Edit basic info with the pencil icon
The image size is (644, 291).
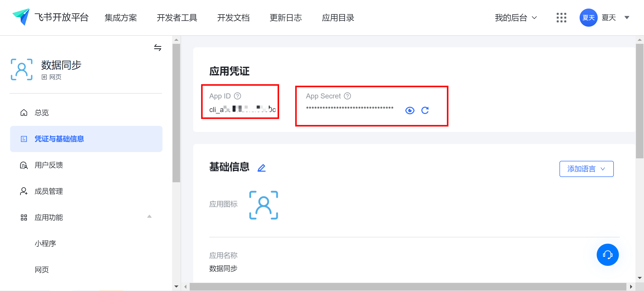point(262,168)
